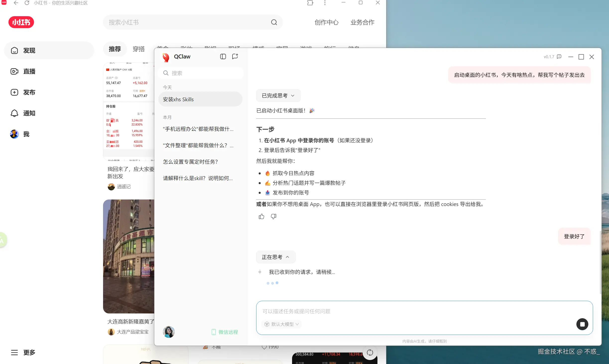The height and width of the screenshot is (364, 609).
Task: Open the 微信远程 link
Action: pos(225,332)
